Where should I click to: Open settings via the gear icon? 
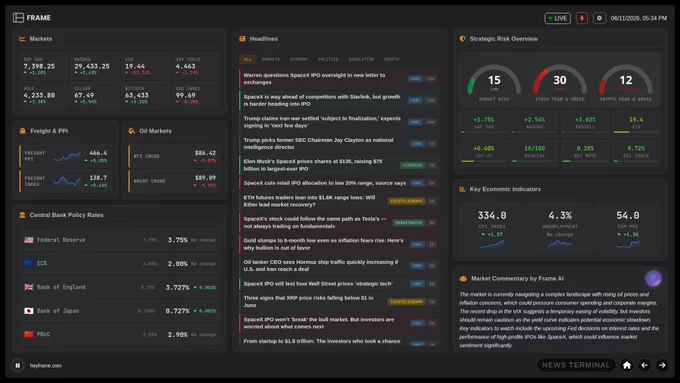[x=599, y=18]
